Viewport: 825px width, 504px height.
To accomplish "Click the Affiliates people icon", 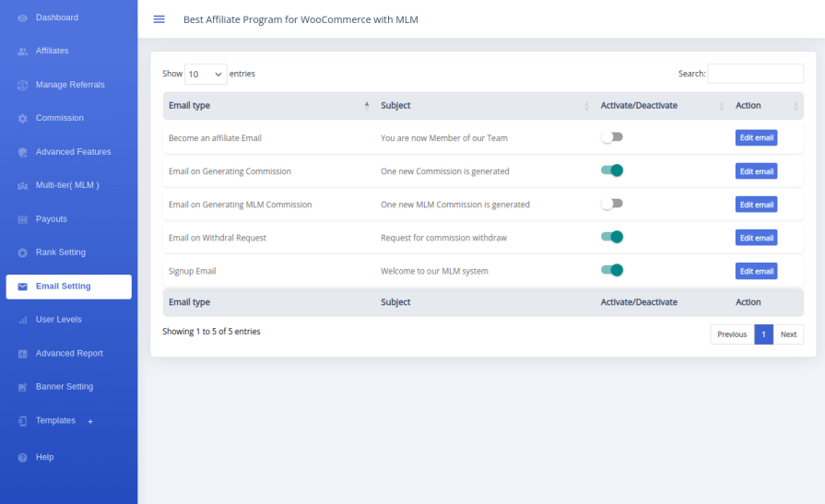I will pyautogui.click(x=23, y=52).
